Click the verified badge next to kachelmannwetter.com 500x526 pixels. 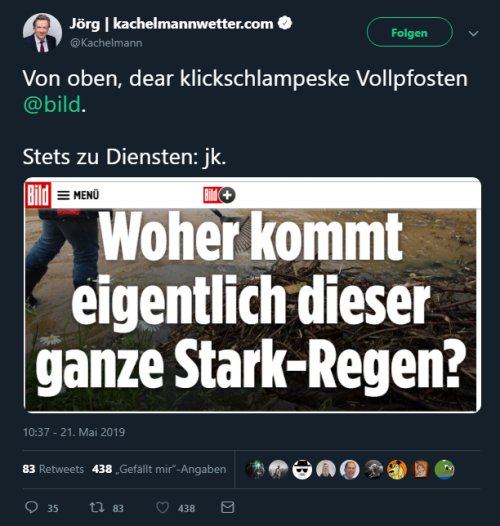pos(285,23)
